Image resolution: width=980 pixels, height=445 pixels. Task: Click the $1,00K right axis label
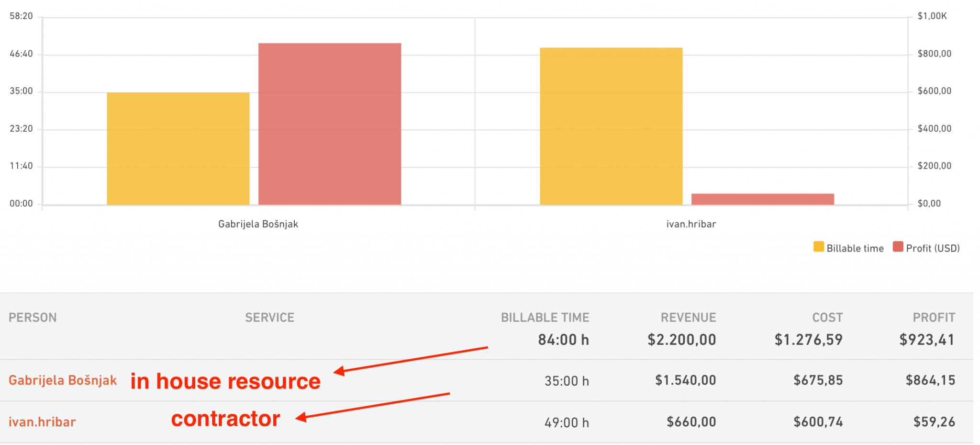tap(932, 16)
